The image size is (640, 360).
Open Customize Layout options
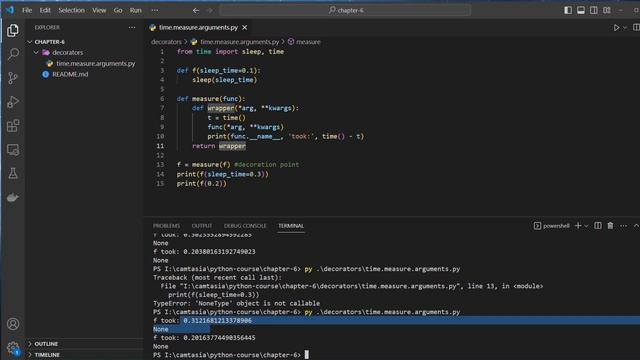607,10
